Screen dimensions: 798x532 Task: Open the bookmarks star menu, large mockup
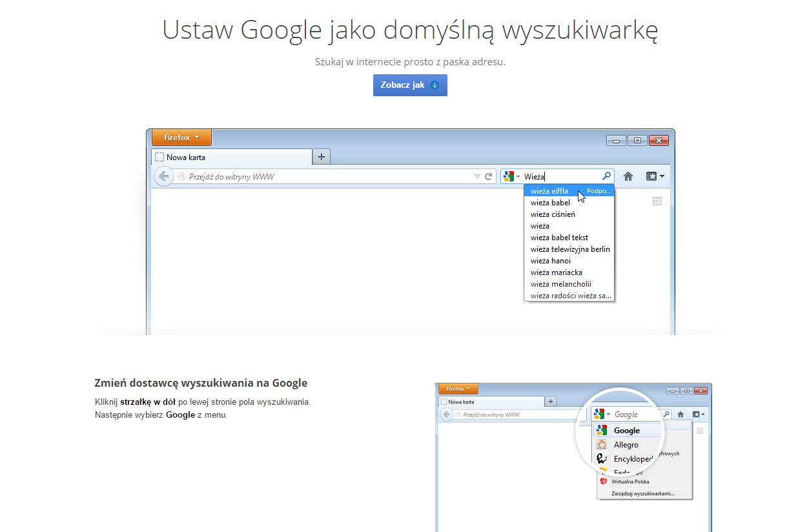pyautogui.click(x=655, y=176)
